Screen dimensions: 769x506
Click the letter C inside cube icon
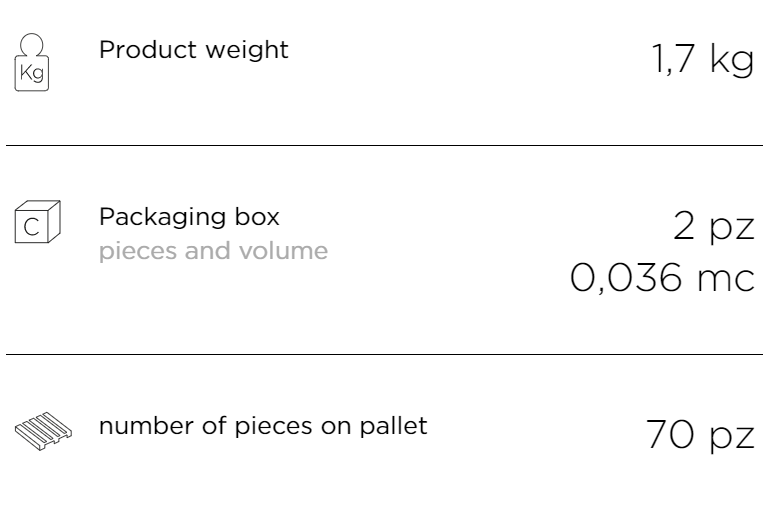point(32,227)
